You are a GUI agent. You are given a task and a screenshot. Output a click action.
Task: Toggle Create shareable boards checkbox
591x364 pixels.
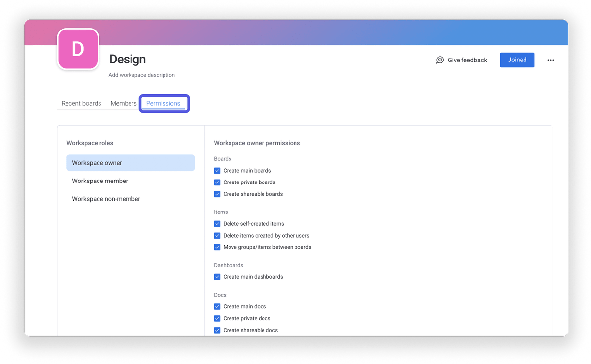(x=217, y=194)
